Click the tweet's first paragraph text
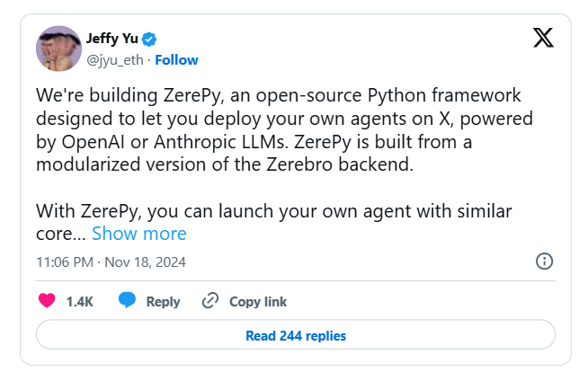588x381 pixels. pyautogui.click(x=270, y=129)
